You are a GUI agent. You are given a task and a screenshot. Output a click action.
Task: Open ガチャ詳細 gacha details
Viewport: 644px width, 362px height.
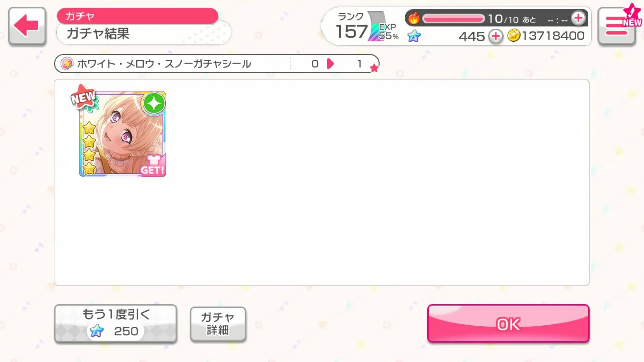[218, 324]
